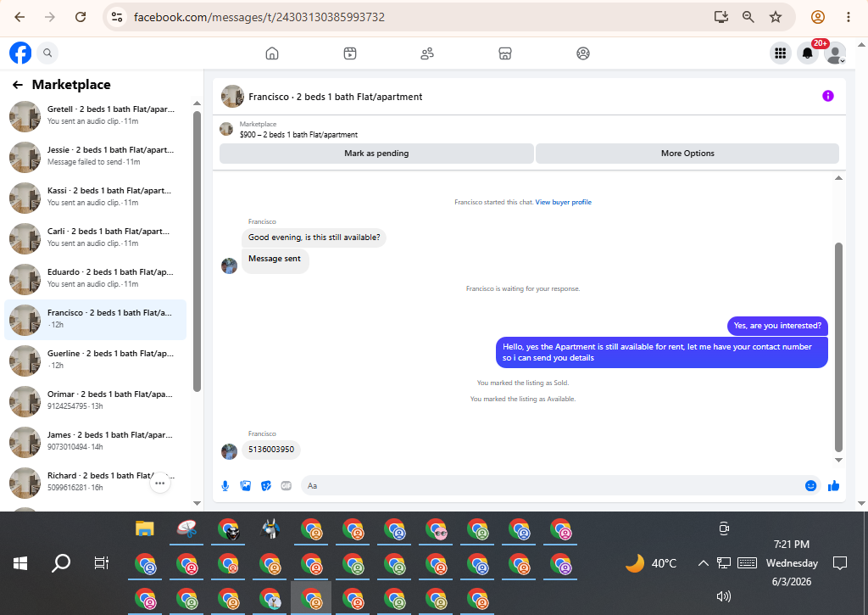Open the View buyer profile link
Image resolution: width=868 pixels, height=615 pixels.
pyautogui.click(x=563, y=202)
